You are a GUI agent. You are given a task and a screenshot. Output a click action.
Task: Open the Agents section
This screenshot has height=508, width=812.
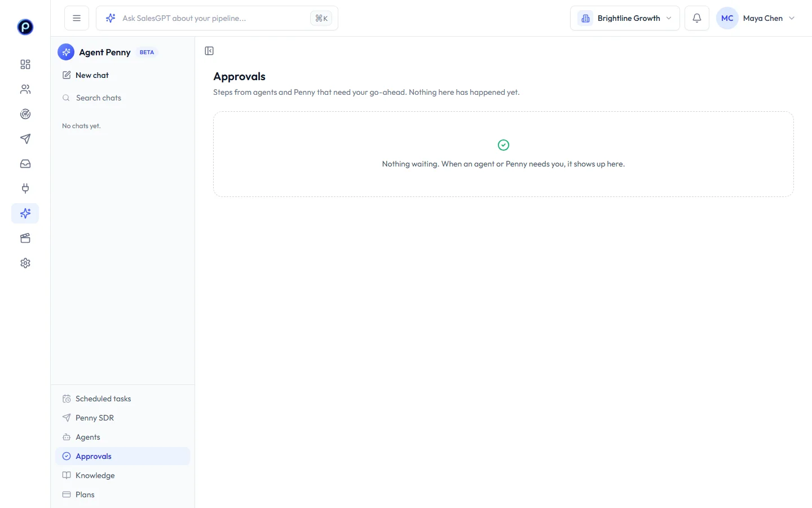[x=123, y=437]
